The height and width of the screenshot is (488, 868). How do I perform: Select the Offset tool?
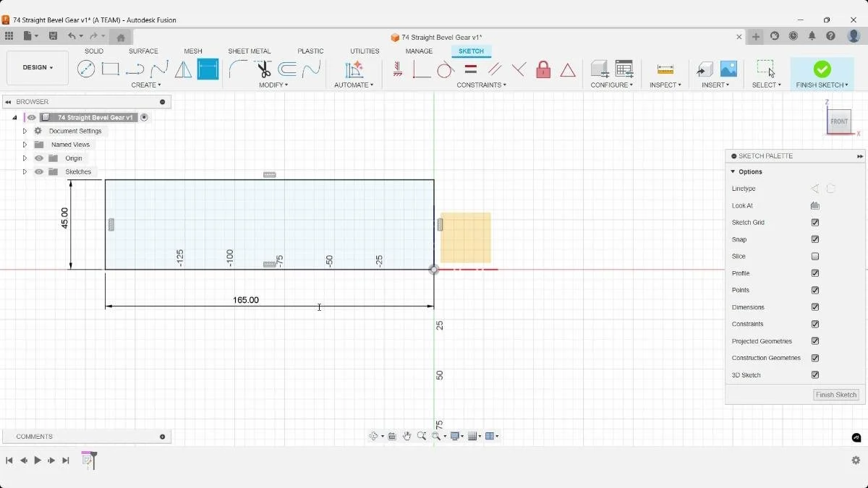287,69
